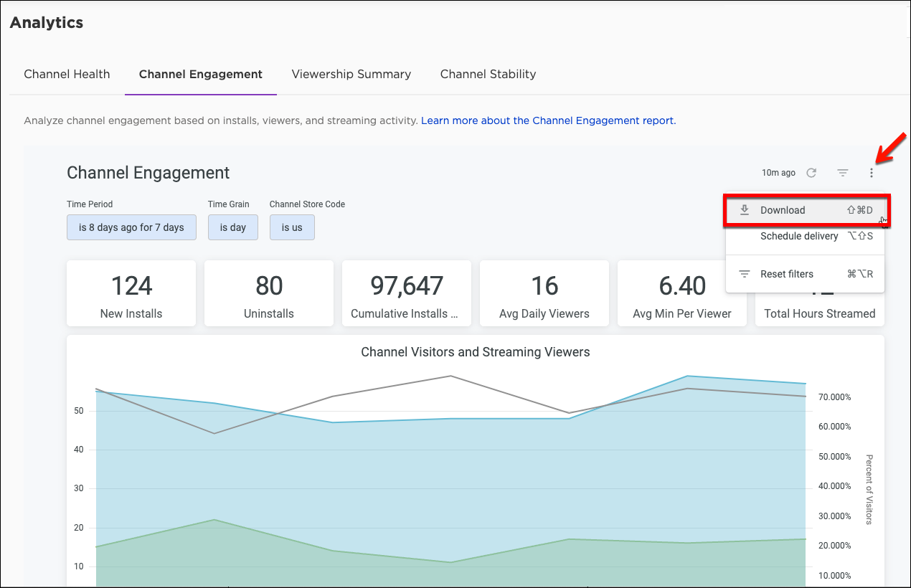Go to Viewership Summary tab
Viewport: 911px width, 588px height.
point(351,74)
